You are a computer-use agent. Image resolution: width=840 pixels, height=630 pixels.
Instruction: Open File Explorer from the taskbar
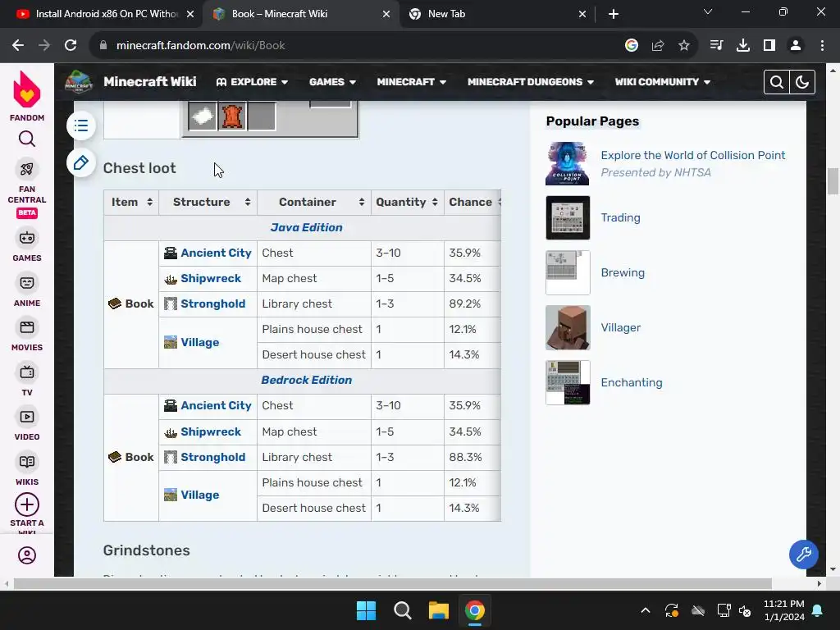pyautogui.click(x=438, y=610)
